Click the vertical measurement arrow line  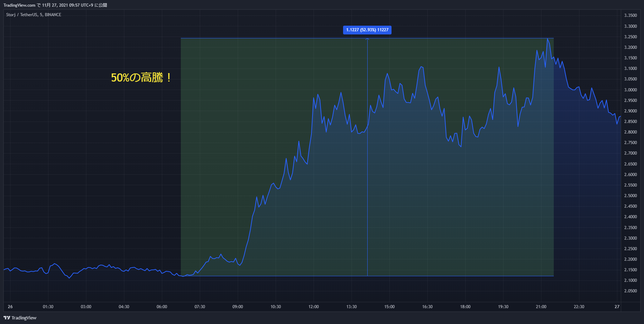(367, 157)
